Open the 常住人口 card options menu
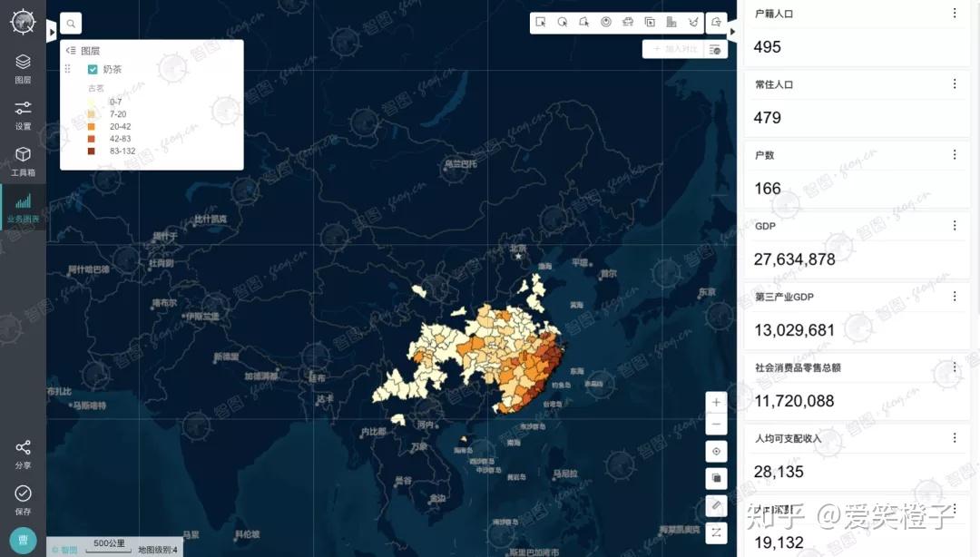Image resolution: width=980 pixels, height=557 pixels. pyautogui.click(x=955, y=83)
